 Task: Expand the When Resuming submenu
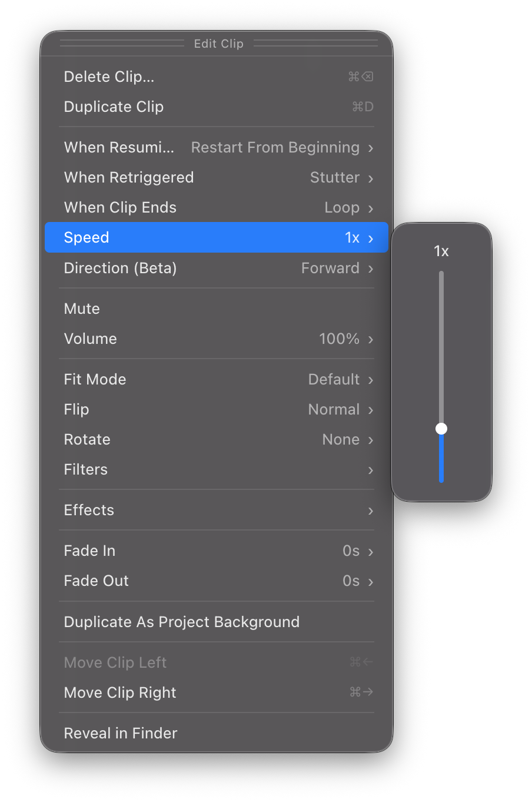218,147
